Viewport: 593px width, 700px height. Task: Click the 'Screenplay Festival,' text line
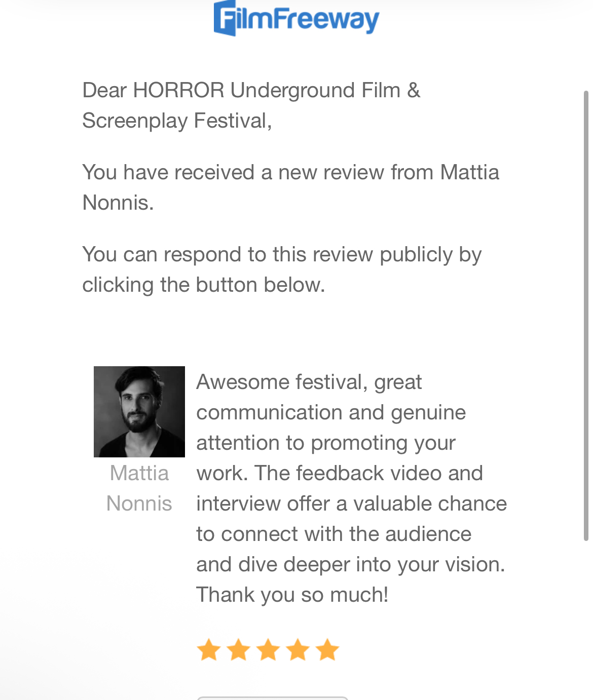(177, 121)
